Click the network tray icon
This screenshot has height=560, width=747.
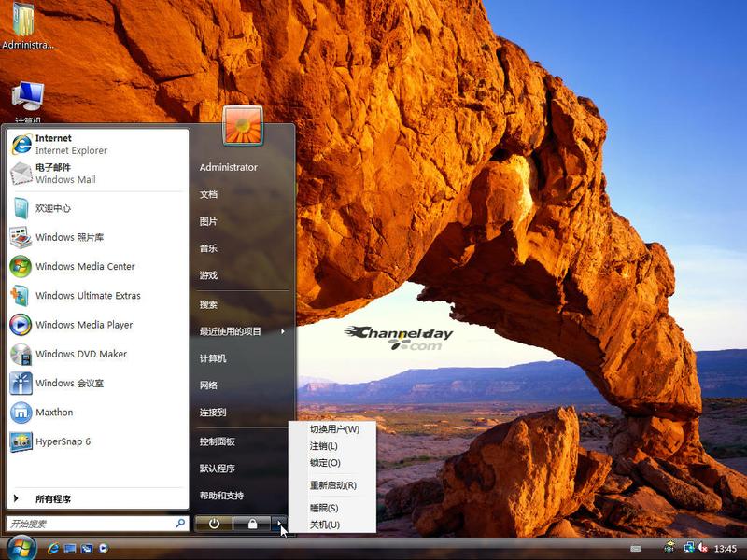689,548
